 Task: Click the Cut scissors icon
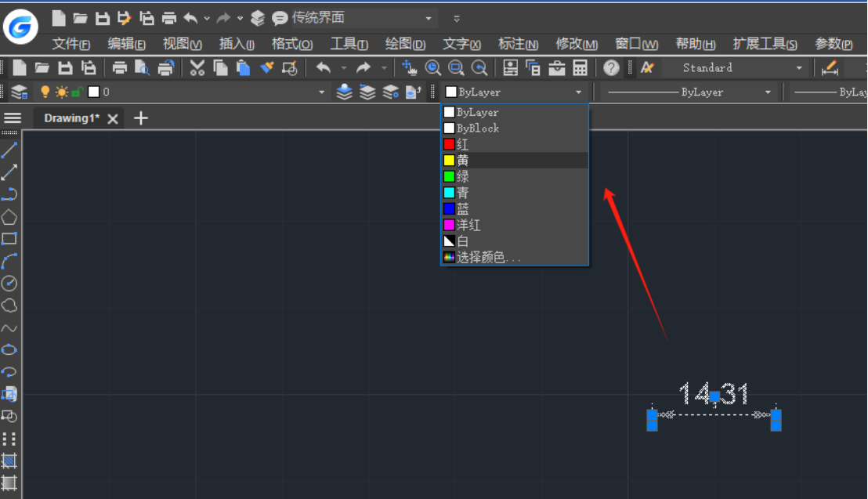click(x=197, y=68)
